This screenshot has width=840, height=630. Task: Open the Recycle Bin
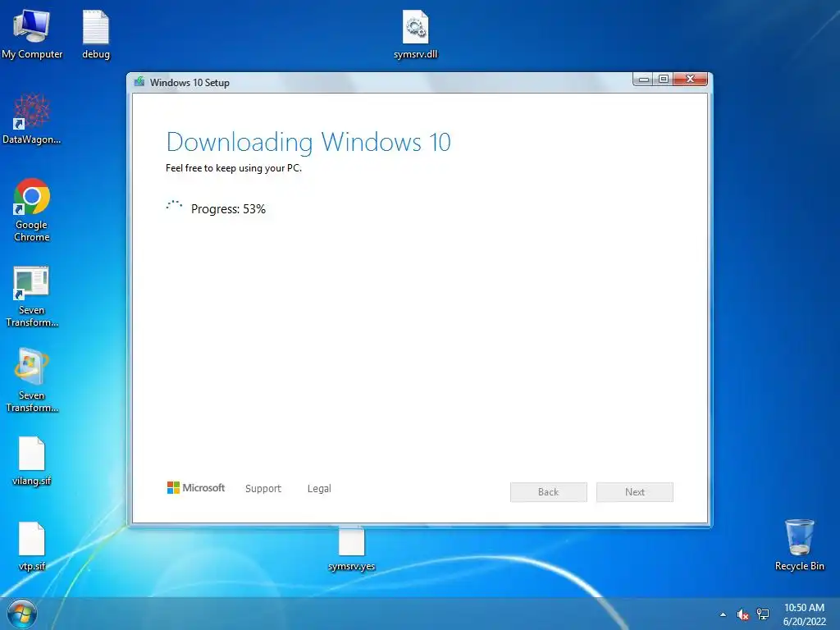coord(799,545)
